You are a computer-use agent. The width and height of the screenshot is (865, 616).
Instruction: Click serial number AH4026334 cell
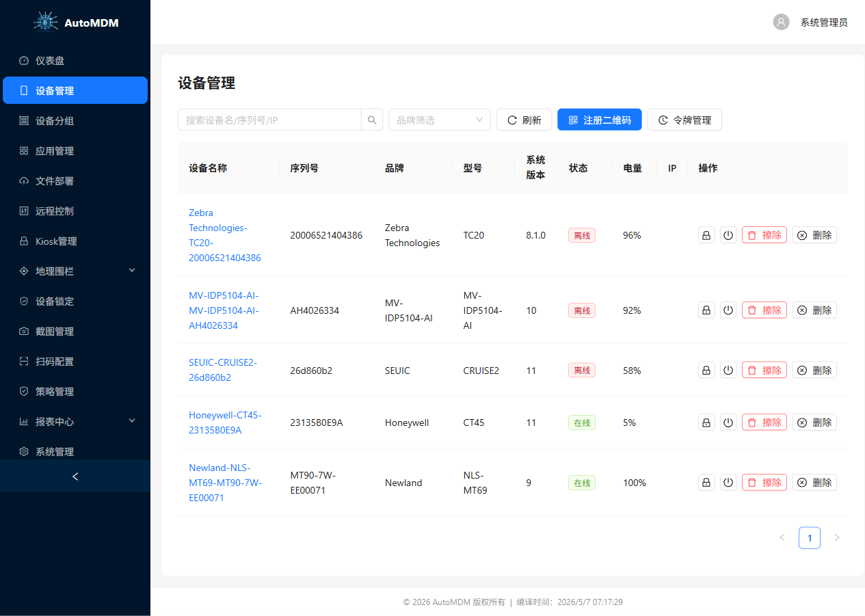(x=314, y=310)
